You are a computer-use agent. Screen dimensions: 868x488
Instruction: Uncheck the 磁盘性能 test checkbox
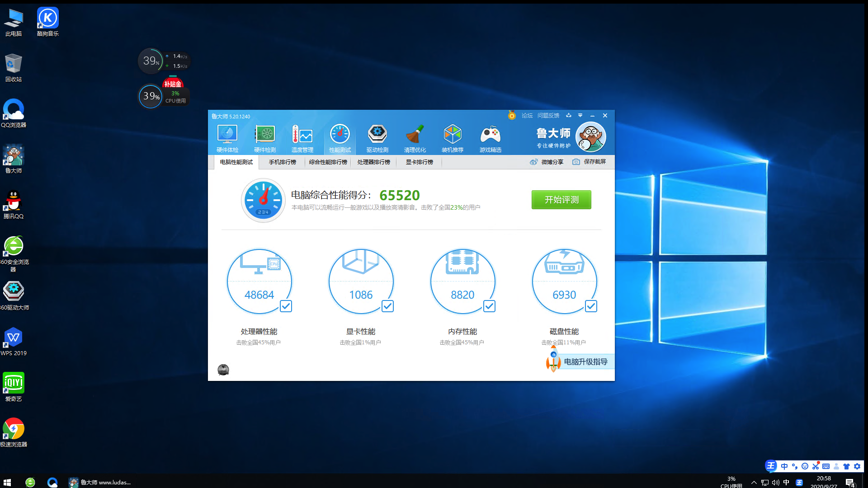click(x=591, y=306)
